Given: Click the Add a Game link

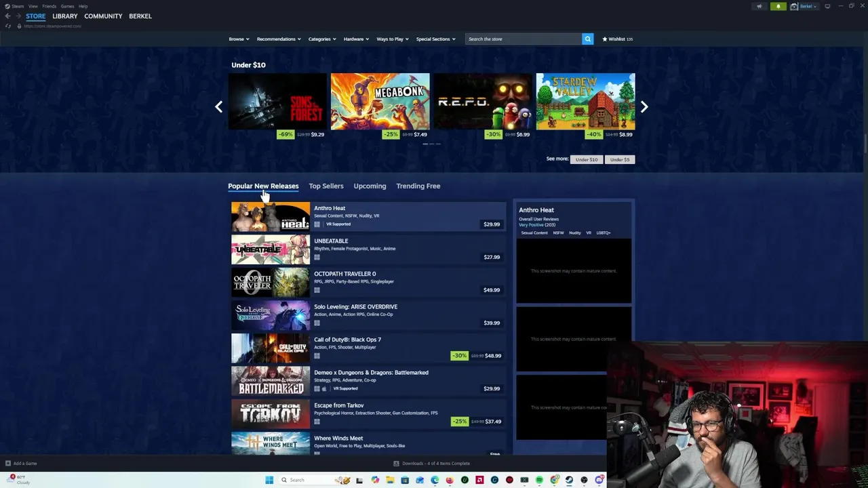Looking at the screenshot, I should (25, 464).
